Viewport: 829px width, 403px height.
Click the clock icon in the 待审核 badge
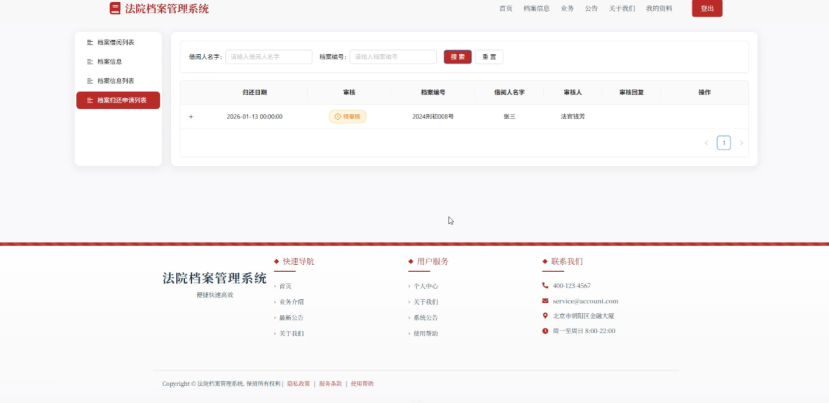click(x=337, y=116)
